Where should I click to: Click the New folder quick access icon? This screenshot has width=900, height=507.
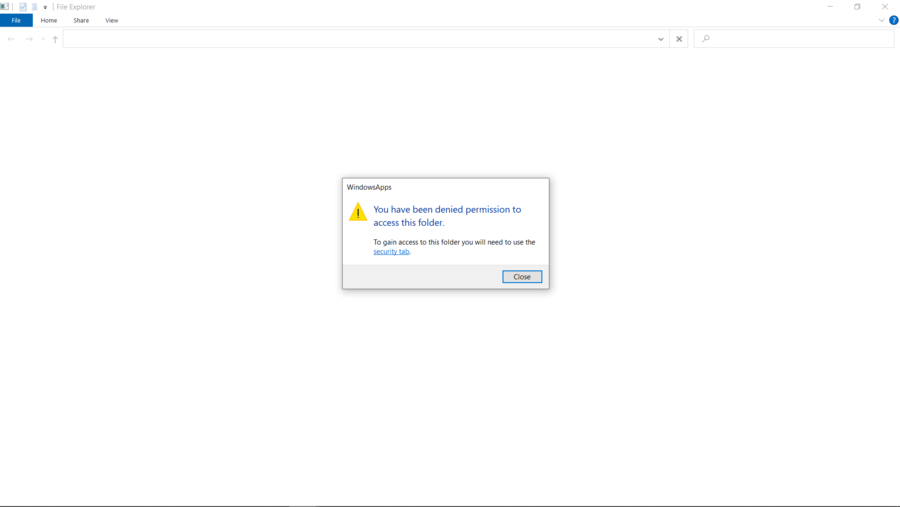click(x=34, y=7)
